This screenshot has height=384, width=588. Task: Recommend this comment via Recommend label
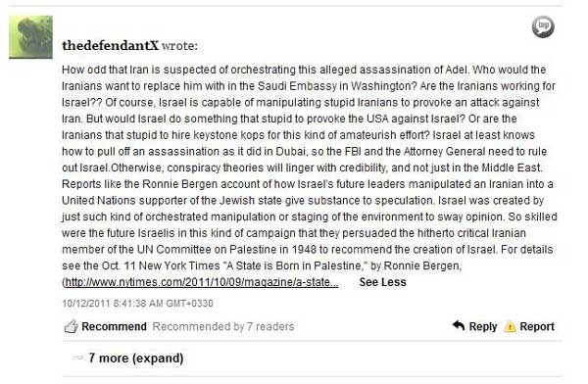pyautogui.click(x=114, y=326)
